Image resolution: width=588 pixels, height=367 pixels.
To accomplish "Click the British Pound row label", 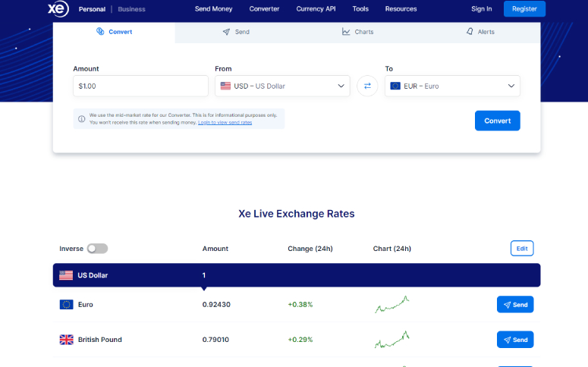I will click(x=99, y=340).
